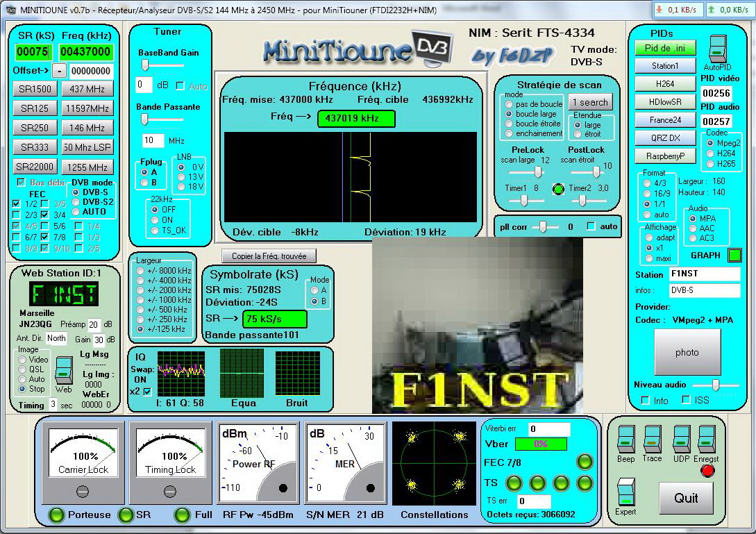Select 16/9 format radio button
The image size is (756, 534).
[x=647, y=194]
